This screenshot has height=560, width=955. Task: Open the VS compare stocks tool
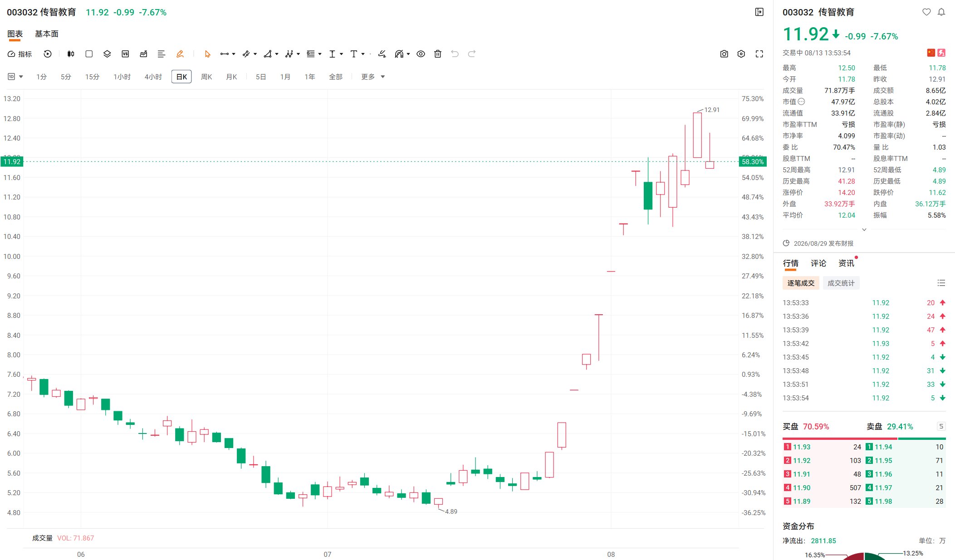click(125, 54)
